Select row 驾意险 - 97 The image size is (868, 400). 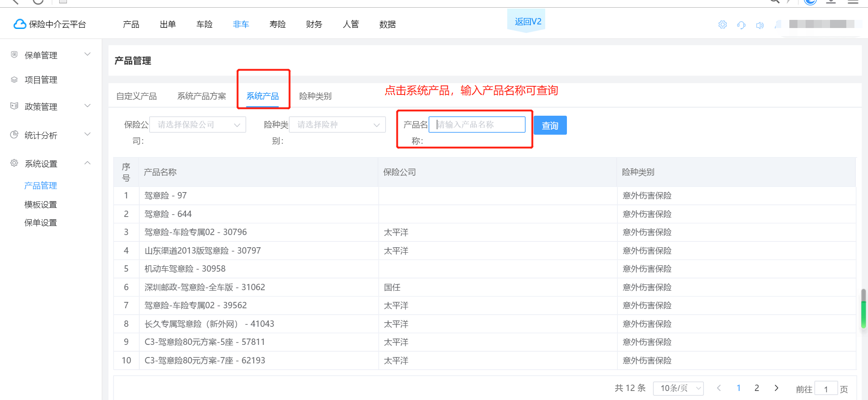click(x=485, y=196)
